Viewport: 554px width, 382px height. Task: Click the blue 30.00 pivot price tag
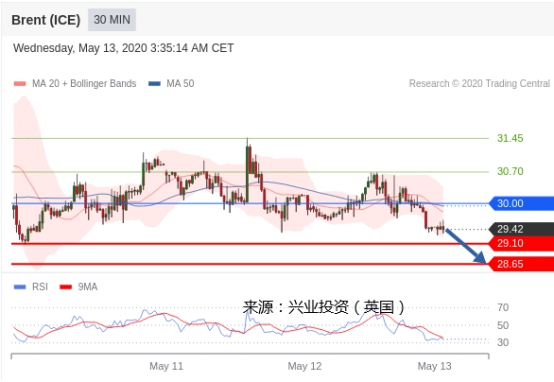click(521, 204)
